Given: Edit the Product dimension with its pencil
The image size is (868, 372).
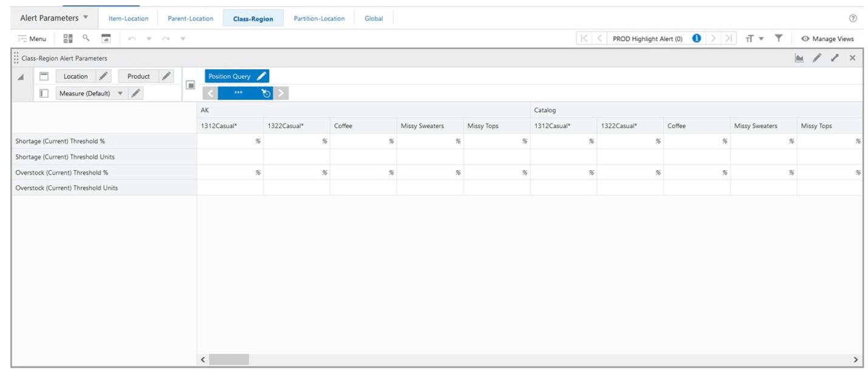Looking at the screenshot, I should [x=166, y=76].
